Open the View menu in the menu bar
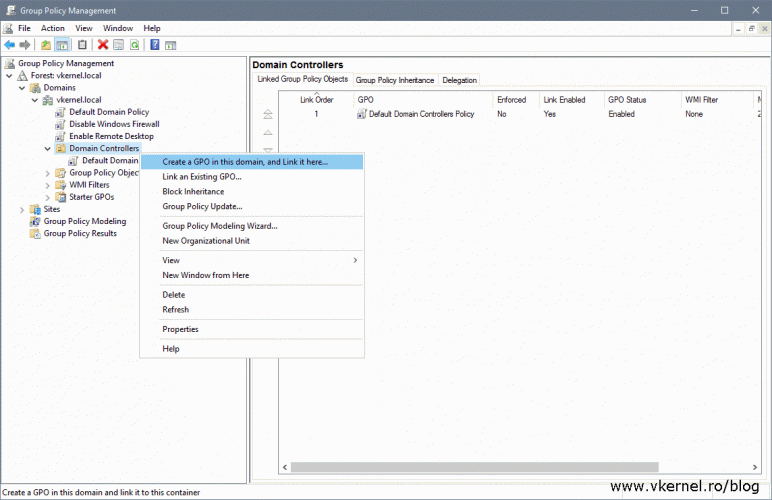The height and width of the screenshot is (500, 772). [84, 28]
